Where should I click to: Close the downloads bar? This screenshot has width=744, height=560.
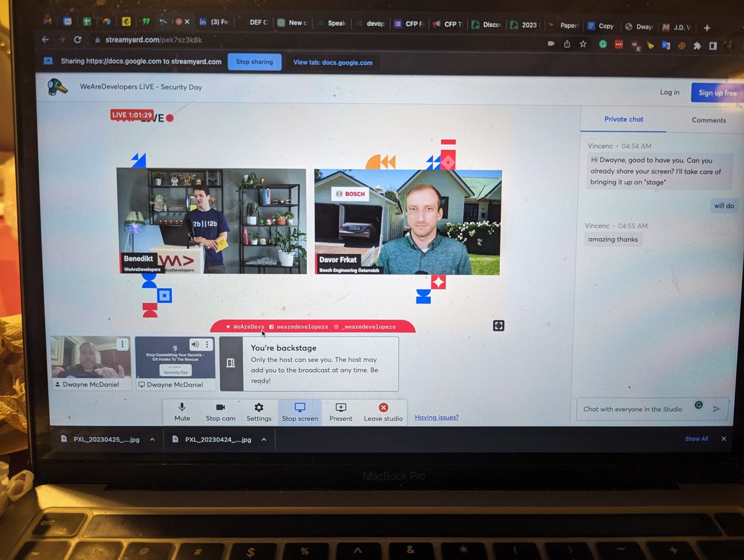[724, 439]
